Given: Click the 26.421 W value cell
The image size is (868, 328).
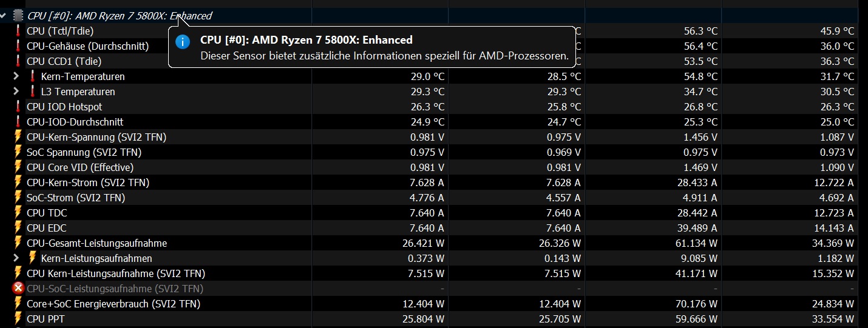Looking at the screenshot, I should (422, 243).
